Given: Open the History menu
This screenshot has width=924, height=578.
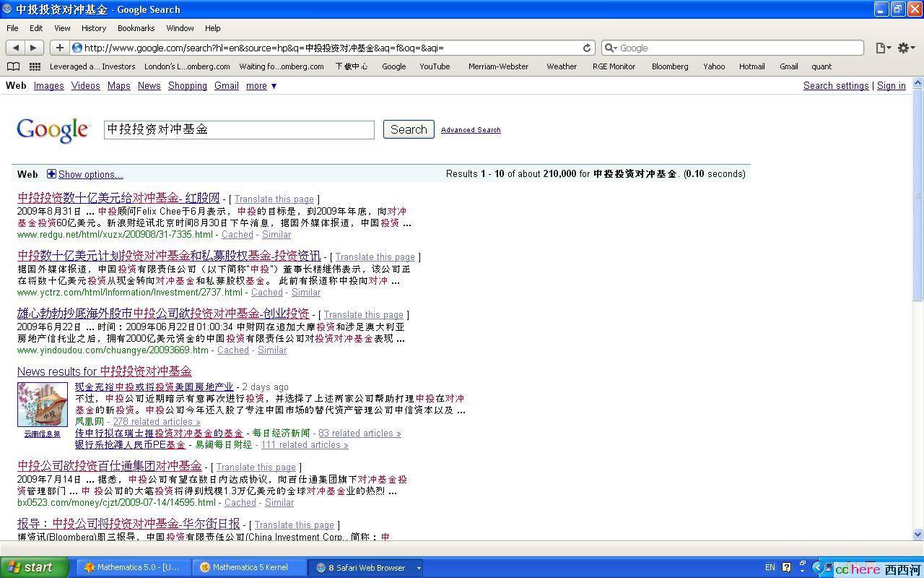Looking at the screenshot, I should [94, 28].
